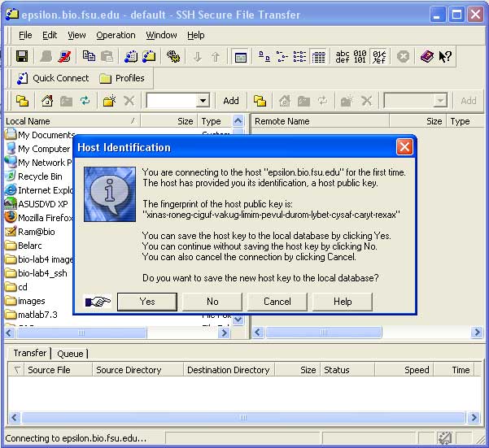
Task: Select the matlab7.3 folder
Action: pyautogui.click(x=32, y=315)
